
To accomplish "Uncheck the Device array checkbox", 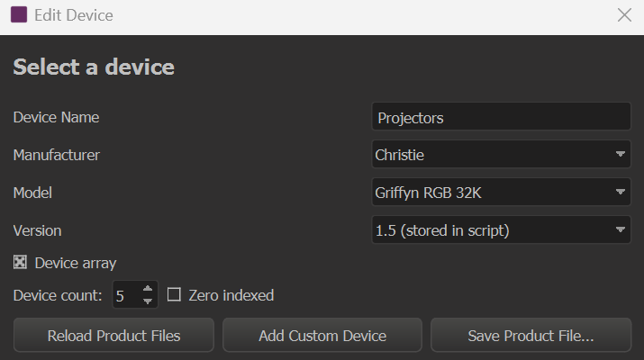I will [21, 263].
